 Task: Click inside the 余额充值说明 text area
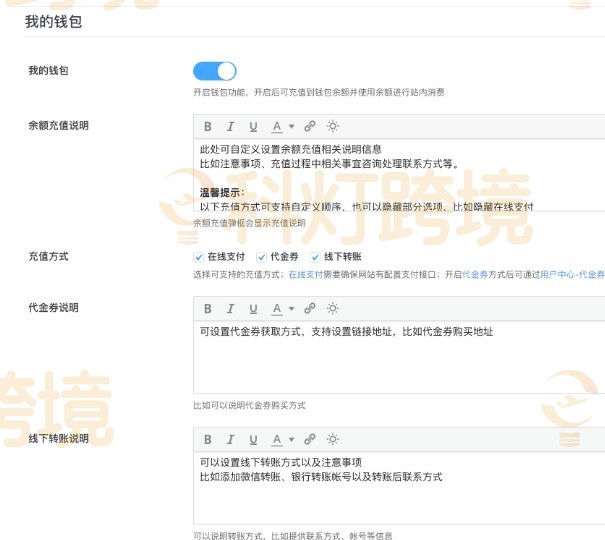click(399, 175)
